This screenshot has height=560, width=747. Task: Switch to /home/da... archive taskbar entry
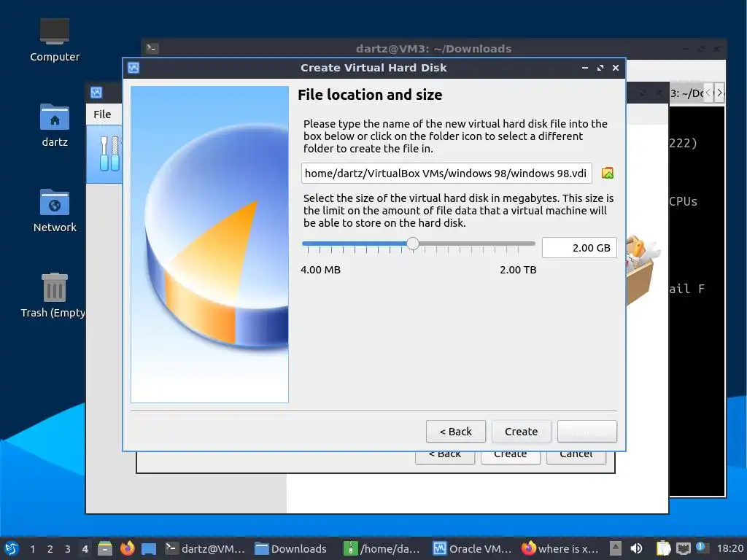click(382, 548)
